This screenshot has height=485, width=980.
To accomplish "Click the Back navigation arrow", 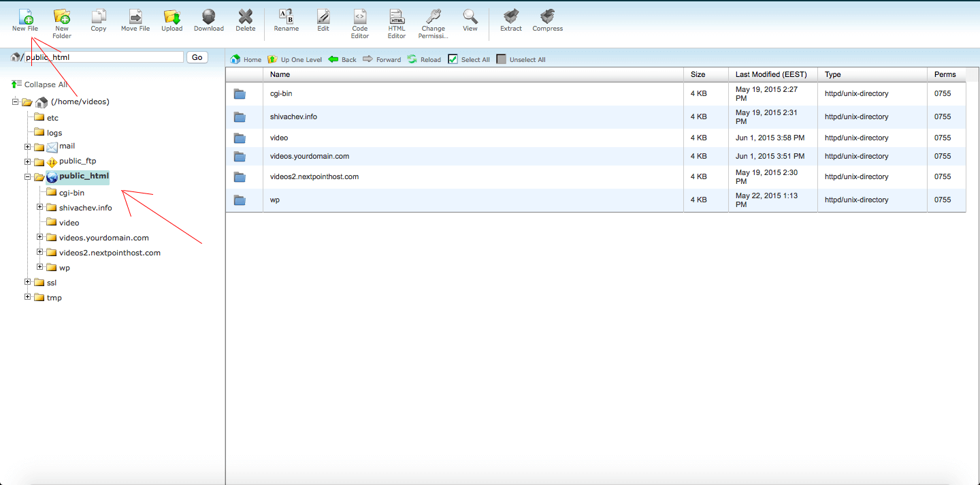I will pyautogui.click(x=342, y=59).
